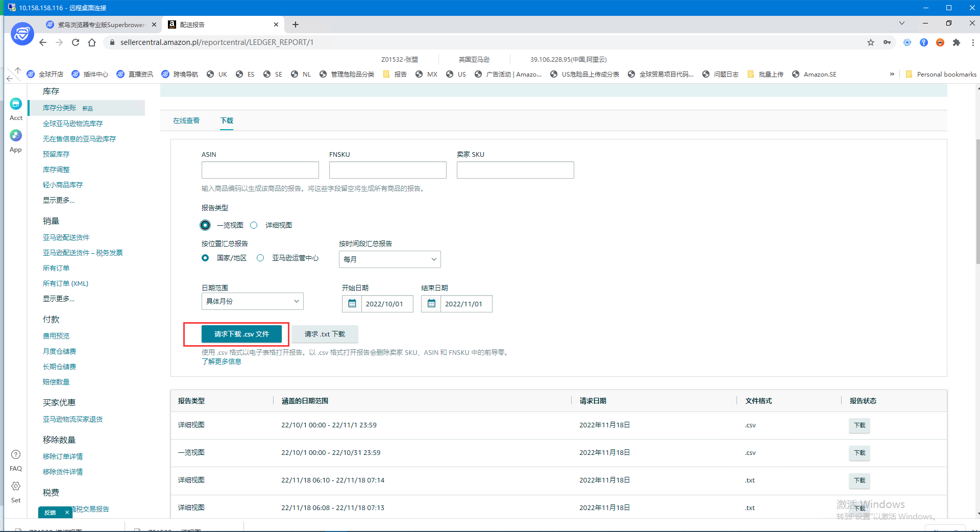Viewport: 980px width, 532px height.
Task: Click 请求 .txt 下载 button
Action: 325,334
